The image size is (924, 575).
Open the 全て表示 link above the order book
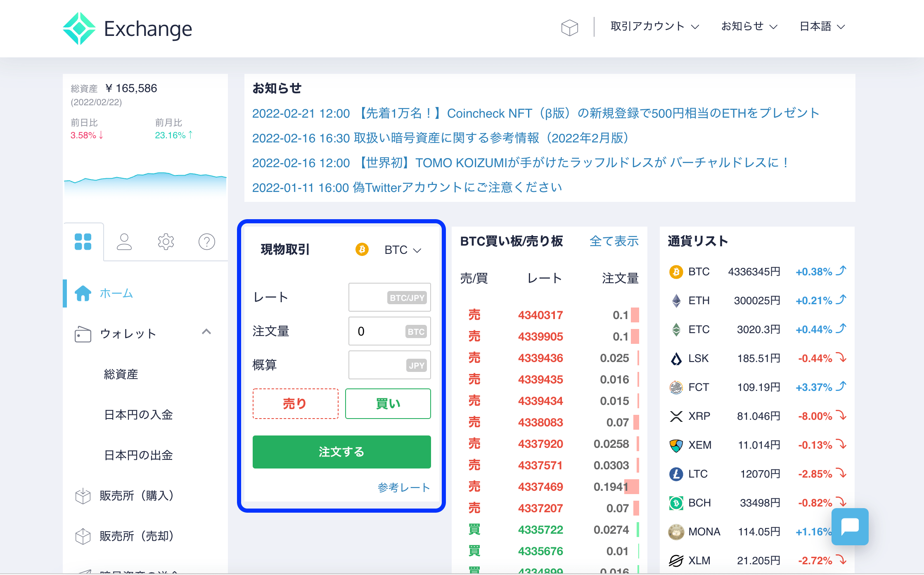click(614, 241)
